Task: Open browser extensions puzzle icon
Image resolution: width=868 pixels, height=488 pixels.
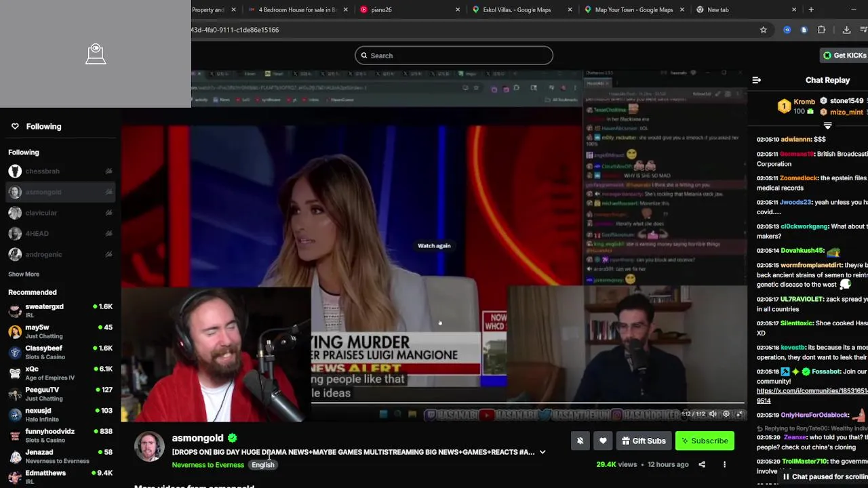Action: pos(821,30)
